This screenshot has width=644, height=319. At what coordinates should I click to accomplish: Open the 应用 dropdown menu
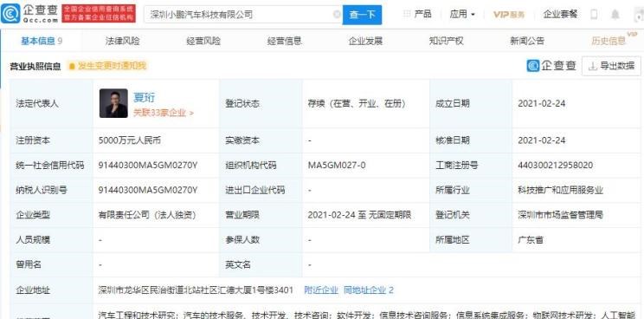pyautogui.click(x=462, y=15)
